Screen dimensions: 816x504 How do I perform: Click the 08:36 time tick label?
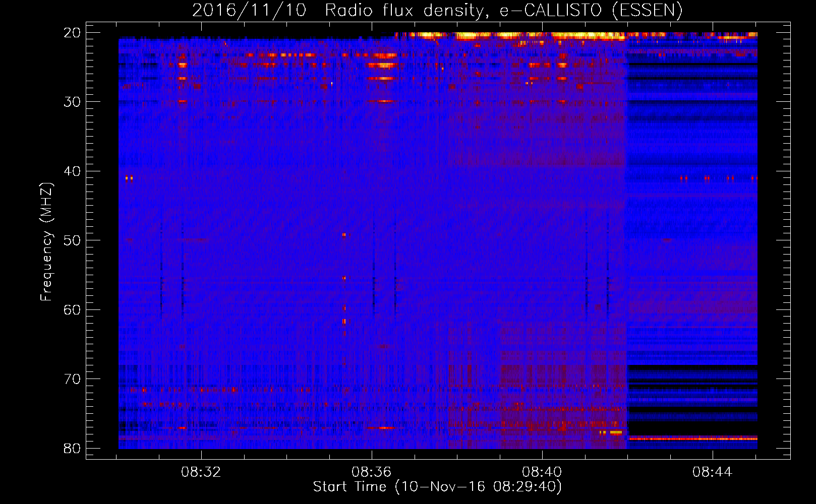pos(372,472)
